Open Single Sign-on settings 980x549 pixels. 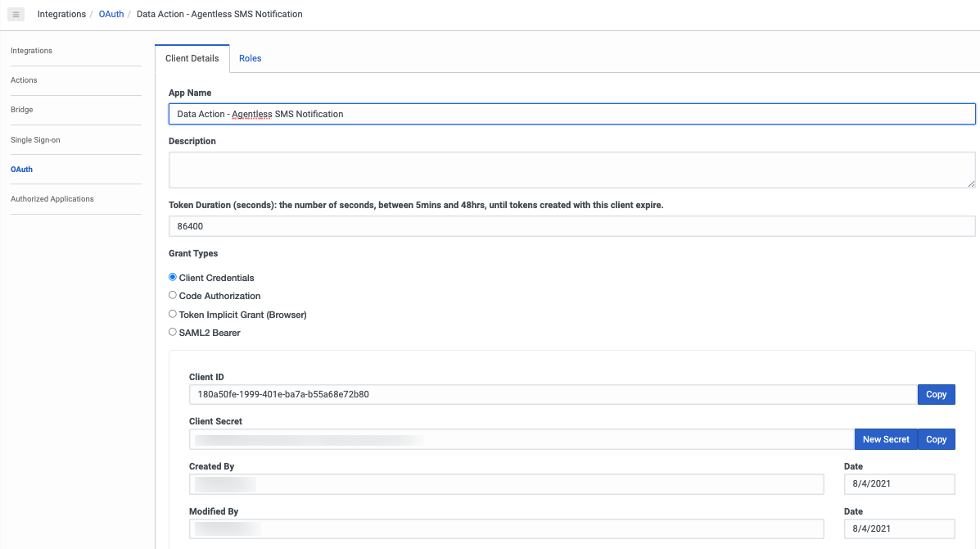(36, 139)
